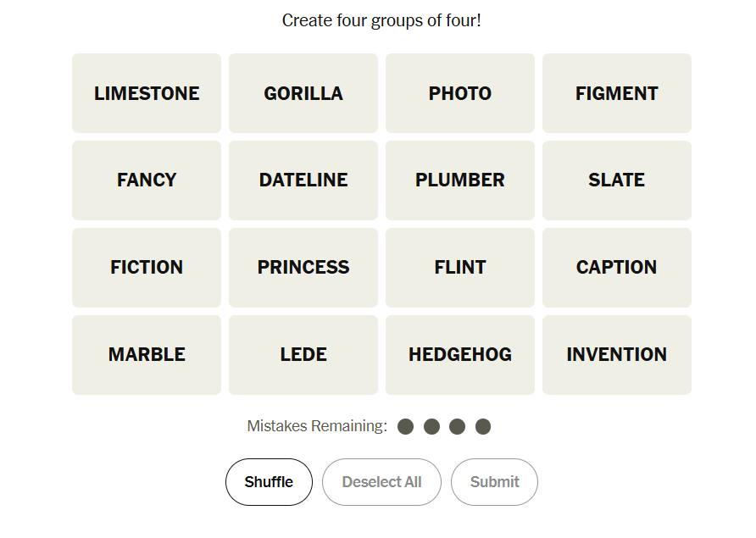Select the FIGMENT word card
The width and height of the screenshot is (756, 538).
pyautogui.click(x=617, y=93)
